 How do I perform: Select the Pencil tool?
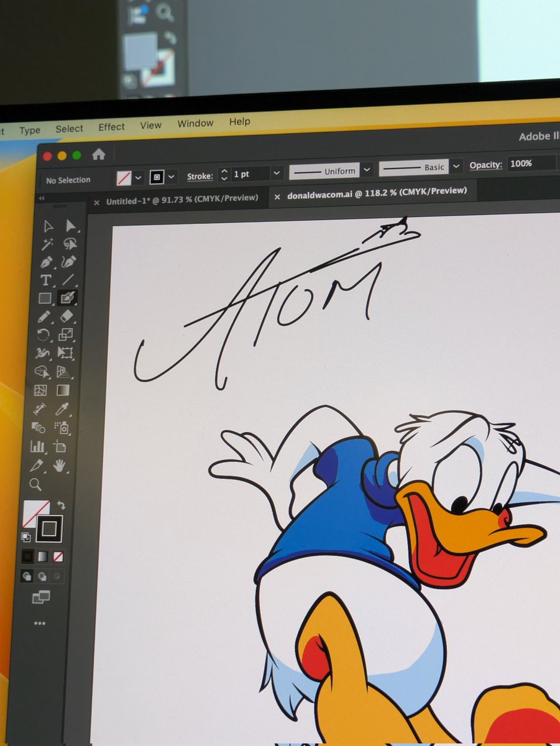[x=44, y=316]
